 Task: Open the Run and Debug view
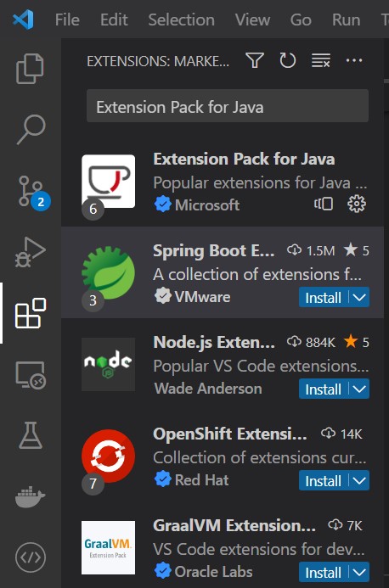pos(30,252)
